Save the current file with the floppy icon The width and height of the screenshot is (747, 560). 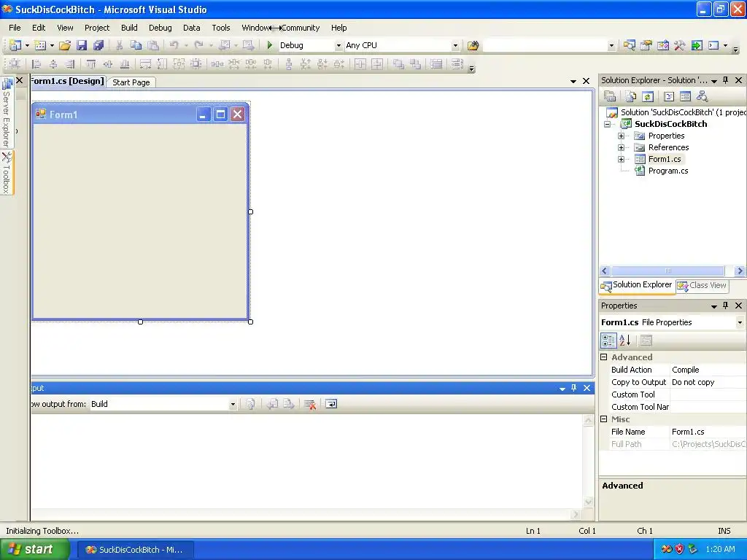pos(82,45)
